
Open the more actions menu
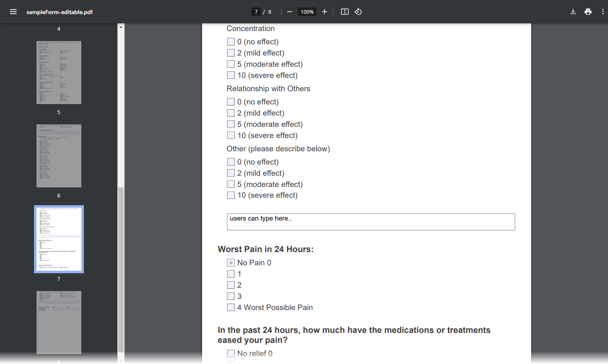pos(603,12)
